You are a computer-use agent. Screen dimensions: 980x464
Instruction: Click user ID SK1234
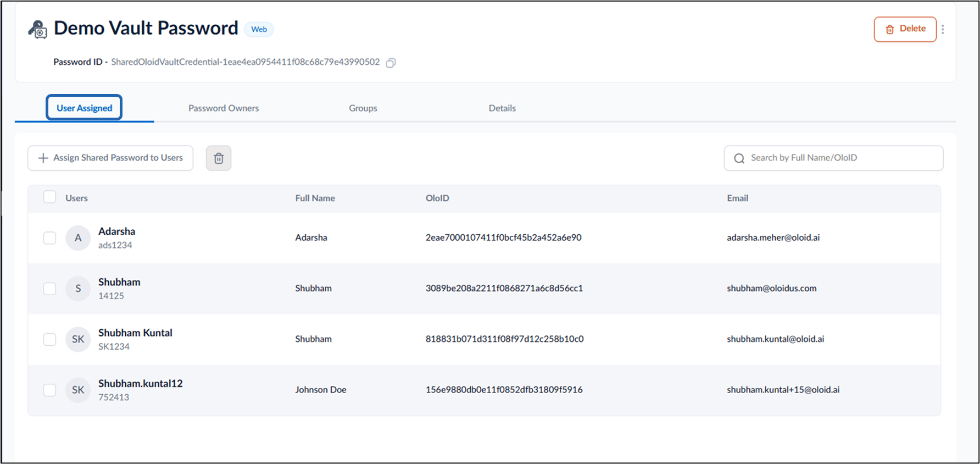pyautogui.click(x=114, y=346)
